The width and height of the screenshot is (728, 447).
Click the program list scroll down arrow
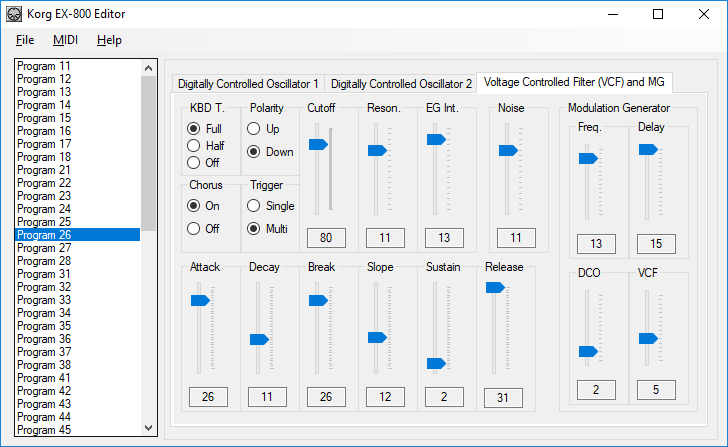(x=149, y=428)
